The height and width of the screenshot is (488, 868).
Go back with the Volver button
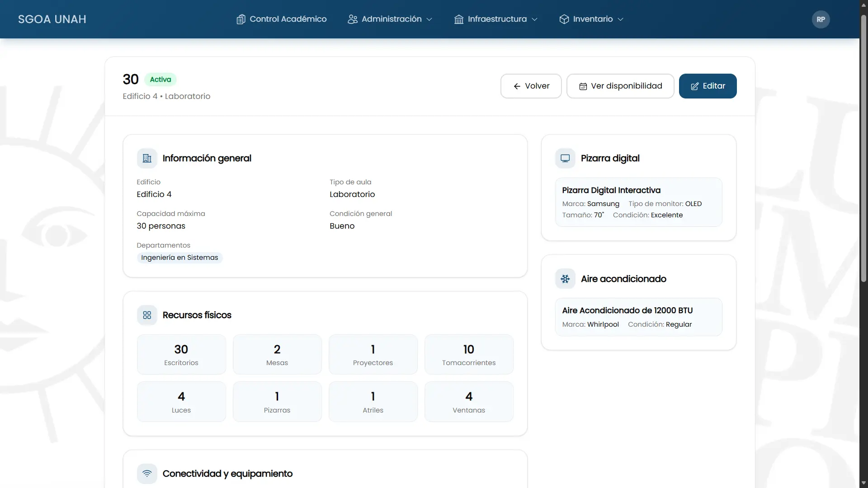pos(531,86)
